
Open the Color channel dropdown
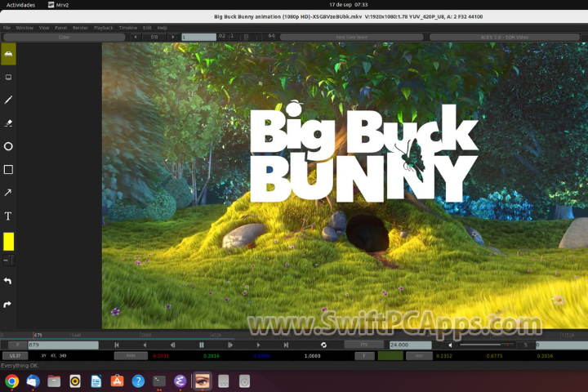(x=65, y=37)
